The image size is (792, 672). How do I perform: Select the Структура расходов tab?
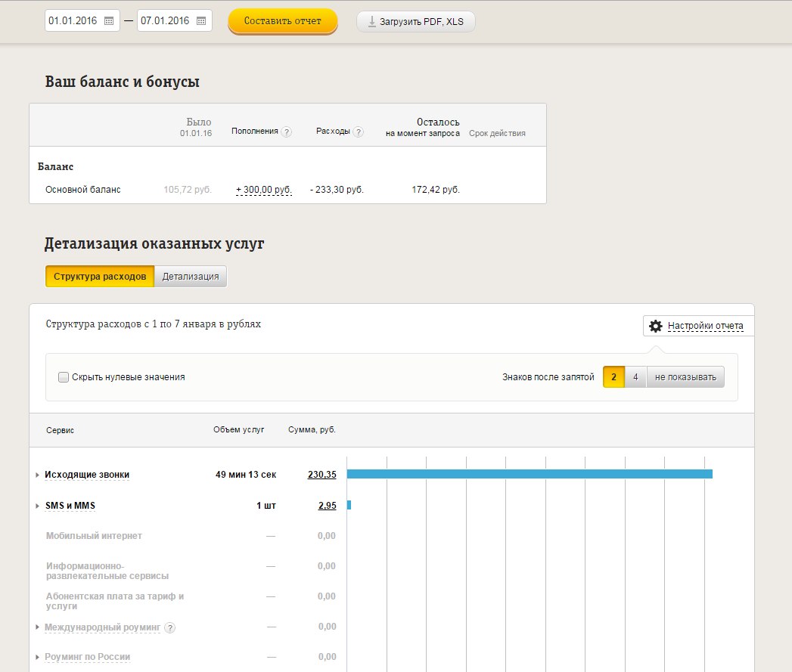point(100,277)
